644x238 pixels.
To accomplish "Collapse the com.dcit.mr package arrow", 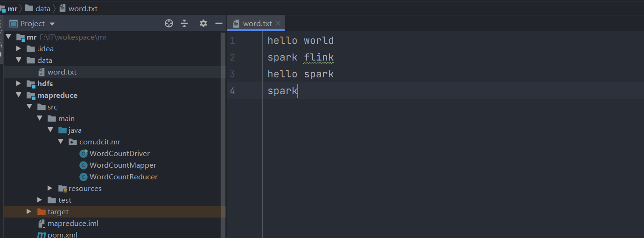I will pyautogui.click(x=60, y=142).
